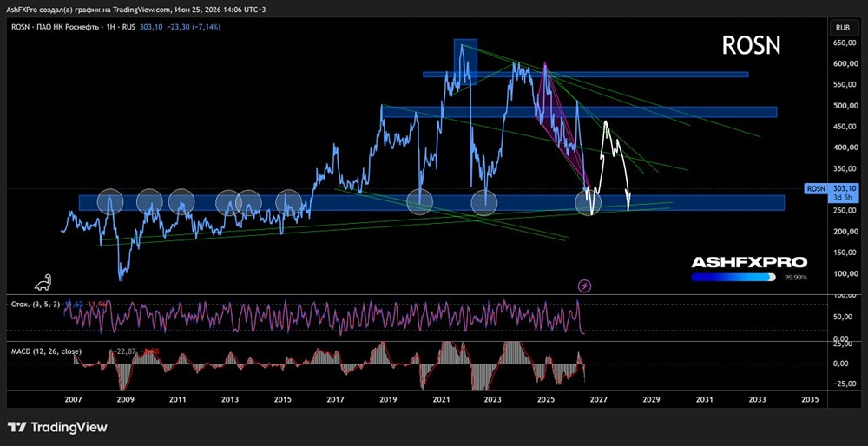This screenshot has height=446, width=868.
Task: Click the 2009 label on time axis
Action: point(125,399)
